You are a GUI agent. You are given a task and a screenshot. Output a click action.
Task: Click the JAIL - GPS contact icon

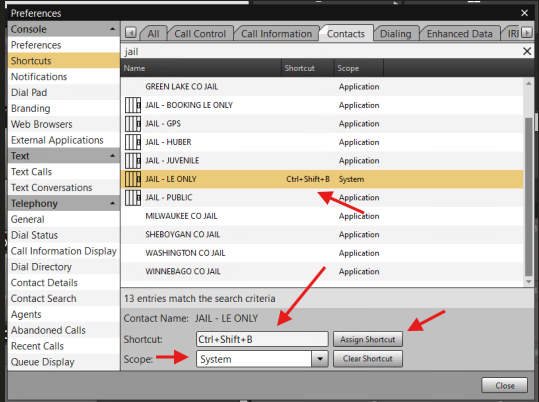(x=133, y=124)
